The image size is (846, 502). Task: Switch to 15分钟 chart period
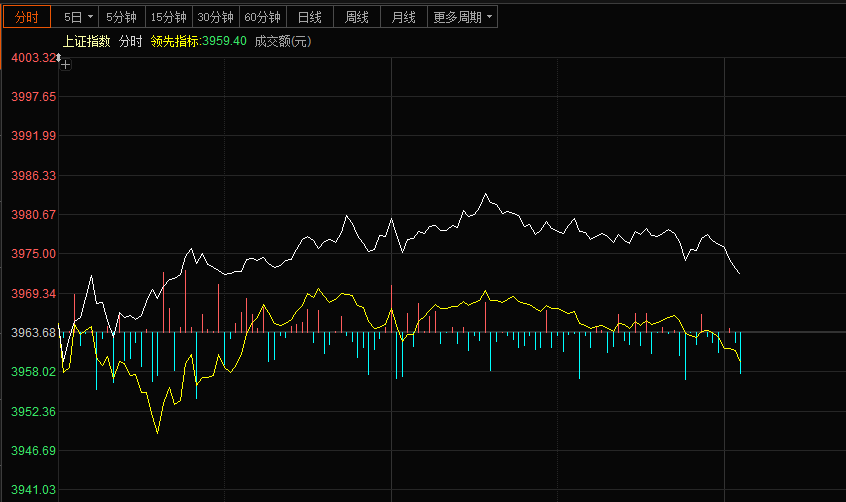(x=168, y=17)
